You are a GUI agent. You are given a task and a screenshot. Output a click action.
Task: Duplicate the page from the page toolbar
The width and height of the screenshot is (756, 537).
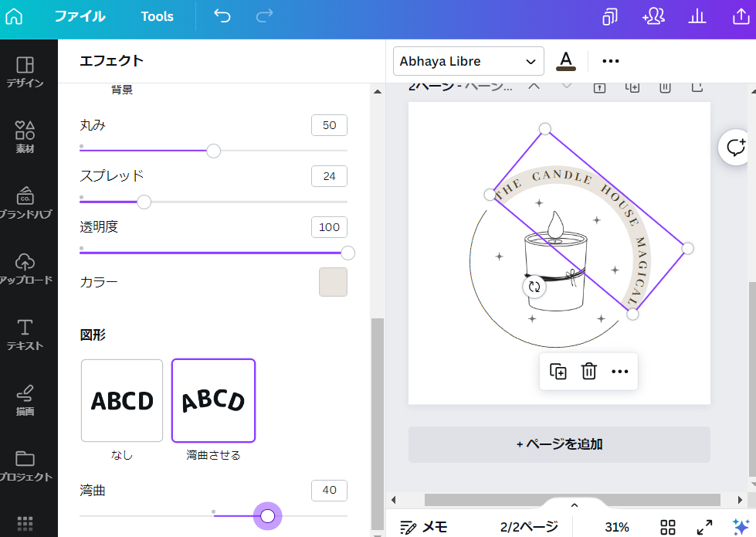[x=632, y=87]
